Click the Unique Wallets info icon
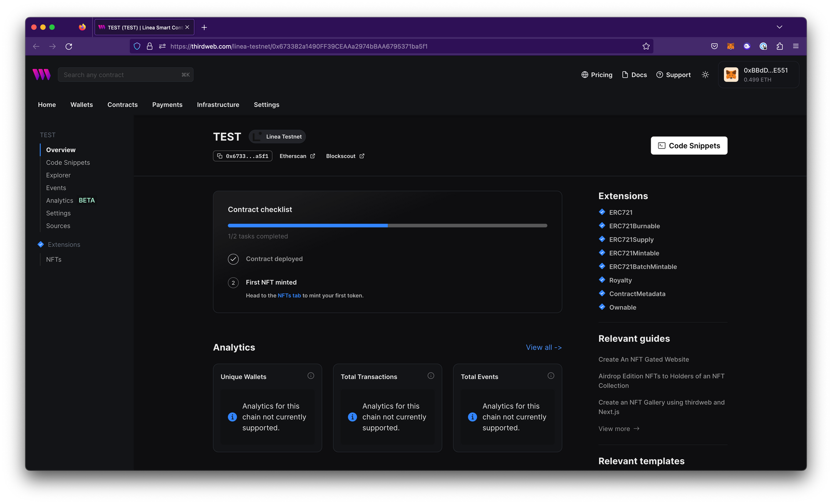The height and width of the screenshot is (504, 832). pos(311,376)
